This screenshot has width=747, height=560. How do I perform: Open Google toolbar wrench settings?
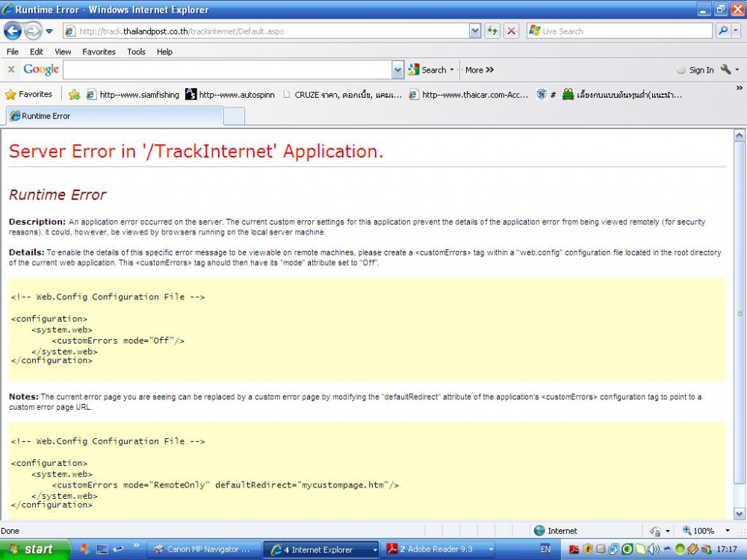[x=725, y=69]
